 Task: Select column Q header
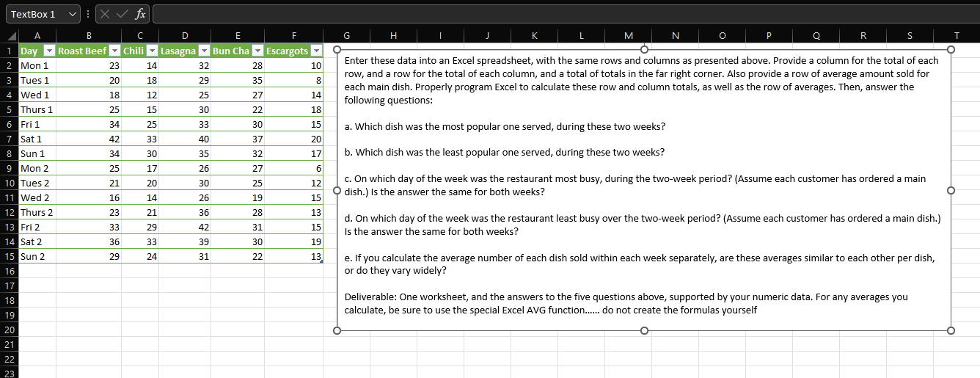[816, 35]
